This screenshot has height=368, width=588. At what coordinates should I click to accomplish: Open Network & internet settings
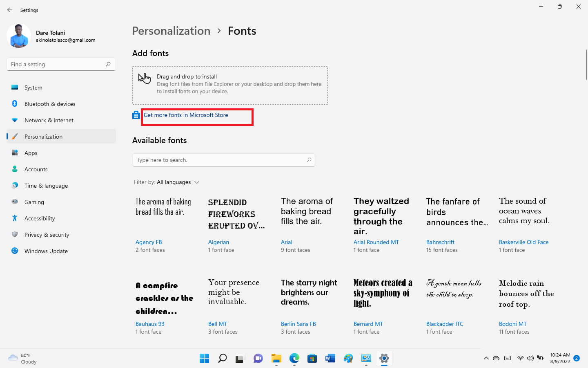[x=61, y=120]
